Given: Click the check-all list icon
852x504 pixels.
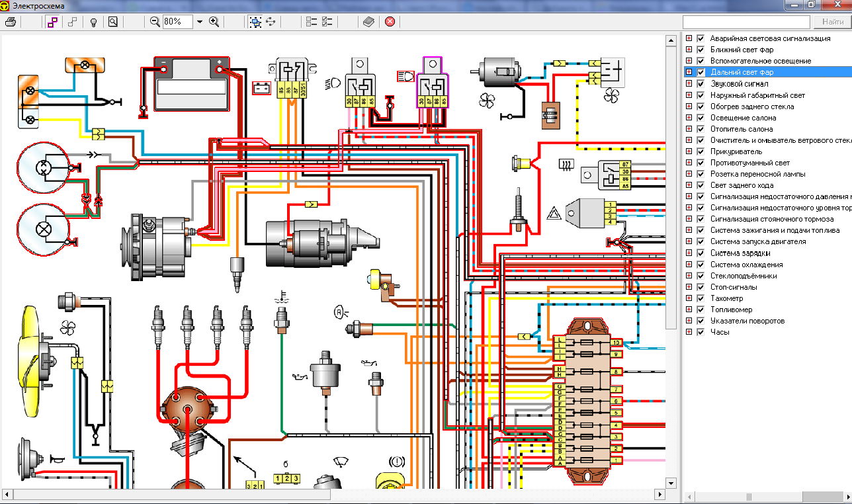Looking at the screenshot, I should pyautogui.click(x=327, y=22).
